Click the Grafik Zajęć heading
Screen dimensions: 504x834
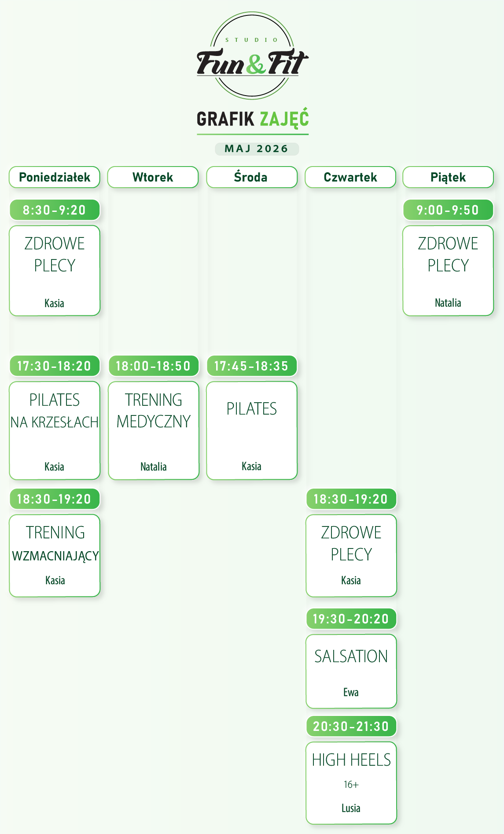coord(253,119)
